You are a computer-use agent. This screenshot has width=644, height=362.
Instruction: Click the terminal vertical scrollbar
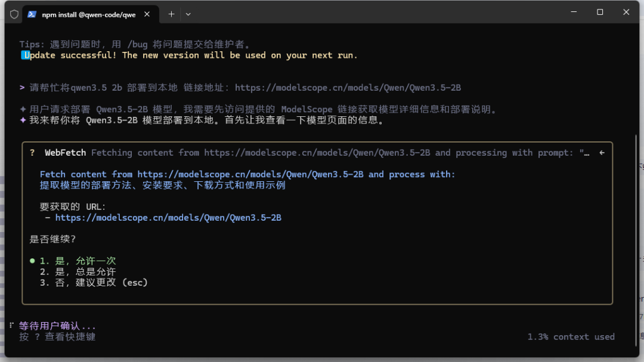point(637,240)
